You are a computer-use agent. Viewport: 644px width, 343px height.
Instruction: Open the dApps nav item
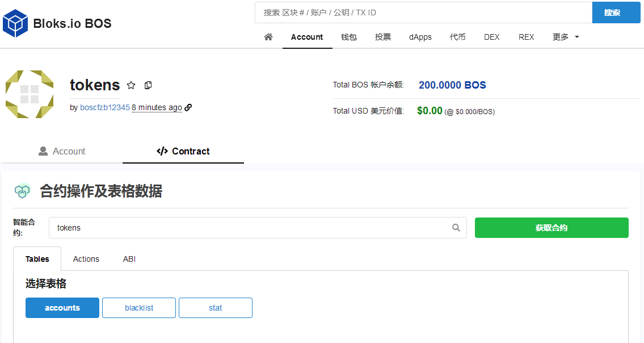coord(420,37)
